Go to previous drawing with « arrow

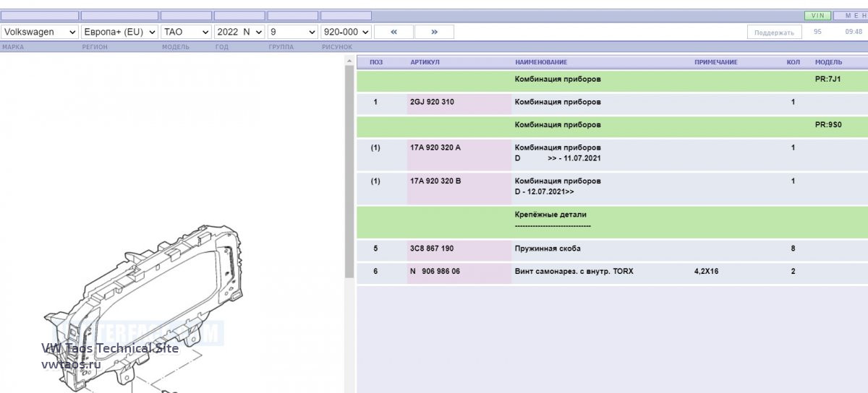coord(393,32)
